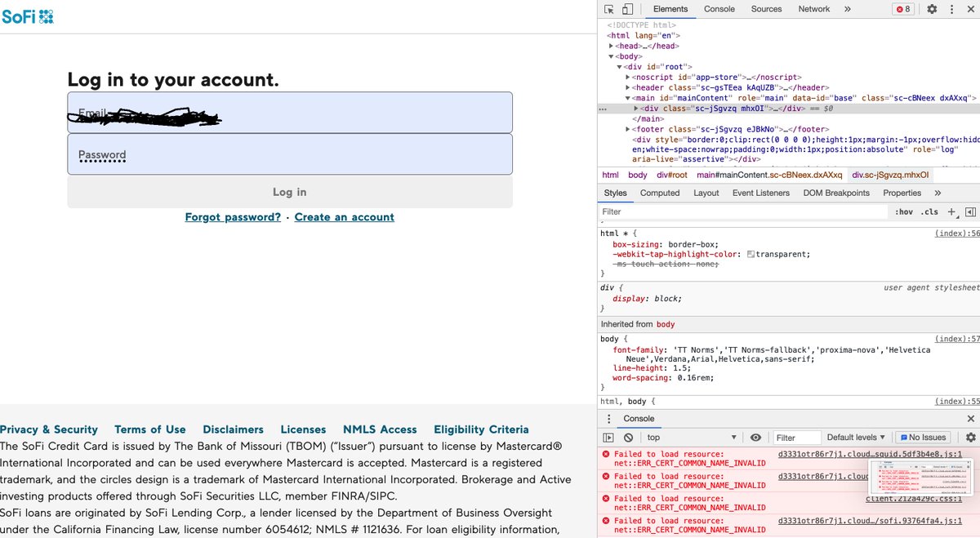Click the Password input field
This screenshot has height=538, width=980.
coord(290,154)
